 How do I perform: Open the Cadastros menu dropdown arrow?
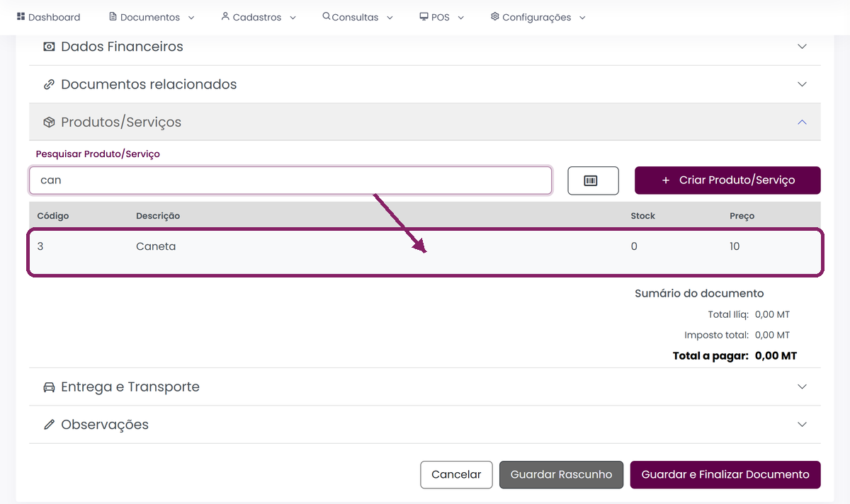click(x=293, y=18)
